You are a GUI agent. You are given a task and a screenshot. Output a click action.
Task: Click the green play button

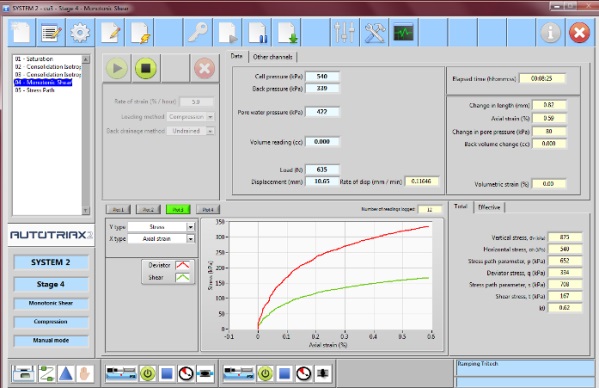117,68
